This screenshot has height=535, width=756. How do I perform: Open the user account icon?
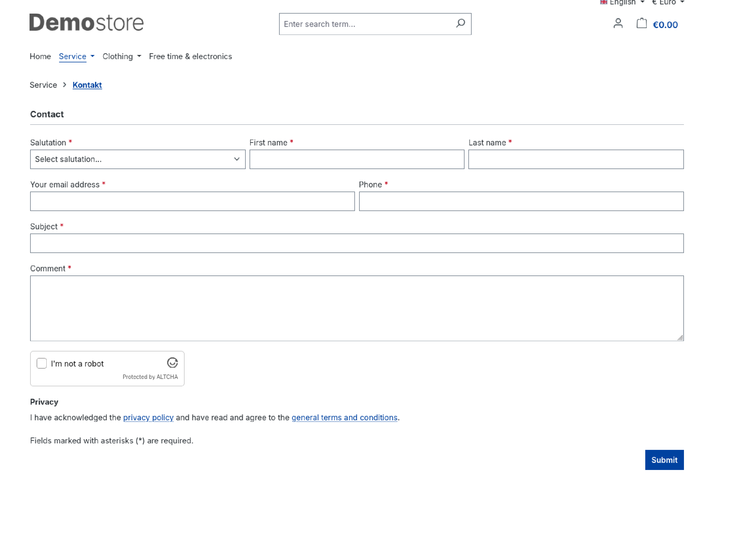tap(618, 23)
